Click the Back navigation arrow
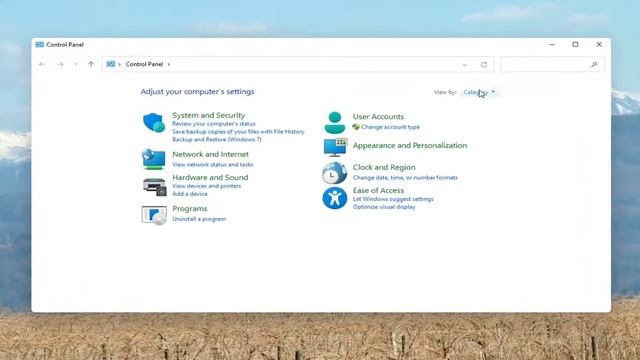 click(x=42, y=64)
